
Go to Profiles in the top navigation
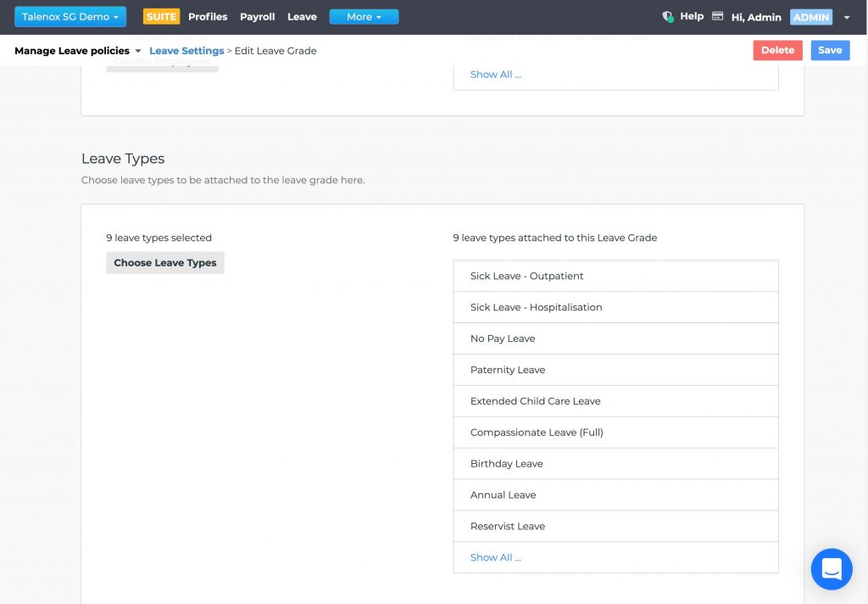[x=208, y=17]
